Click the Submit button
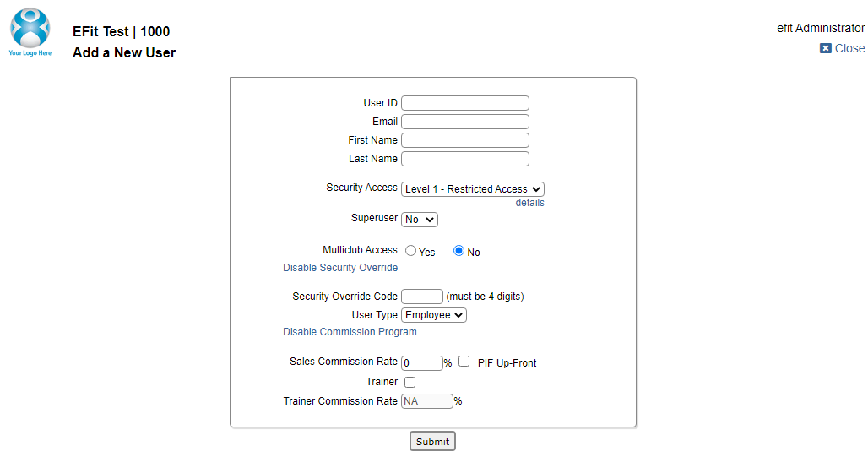This screenshot has height=457, width=868. click(x=432, y=442)
